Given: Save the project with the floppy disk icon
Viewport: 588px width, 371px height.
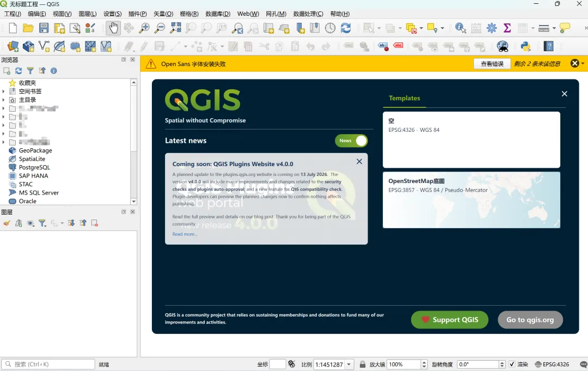Looking at the screenshot, I should coord(44,28).
